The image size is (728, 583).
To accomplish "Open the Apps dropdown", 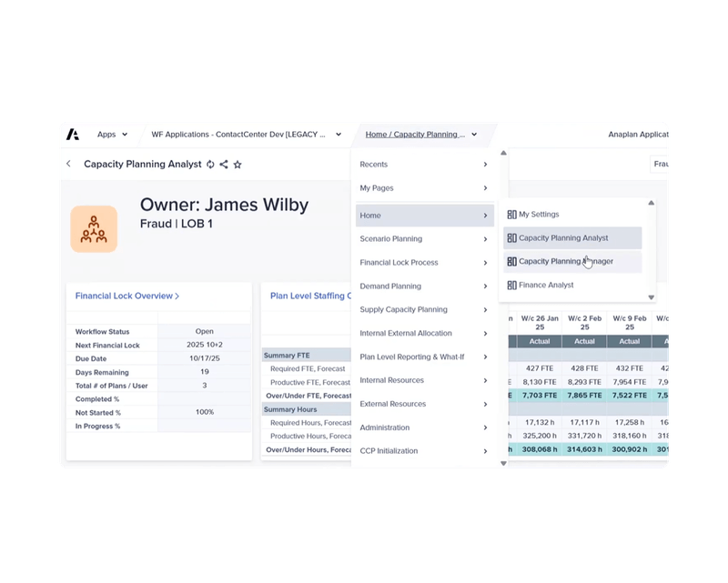I will 112,134.
